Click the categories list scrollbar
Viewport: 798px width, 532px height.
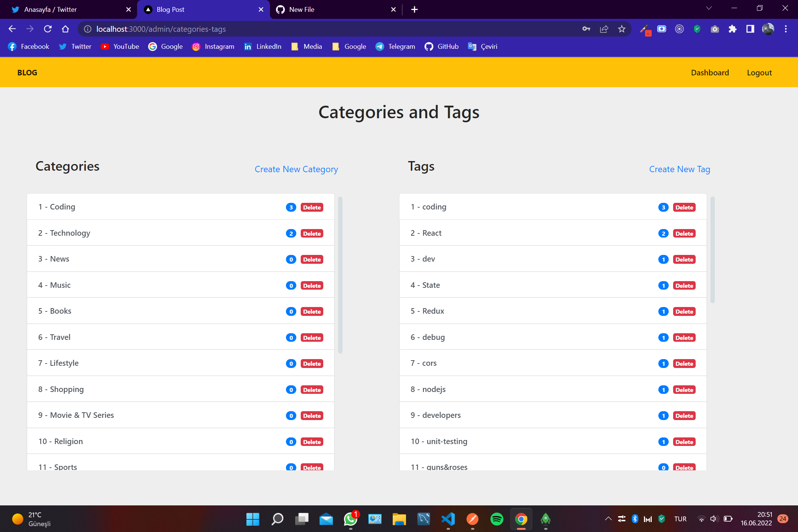[340, 275]
